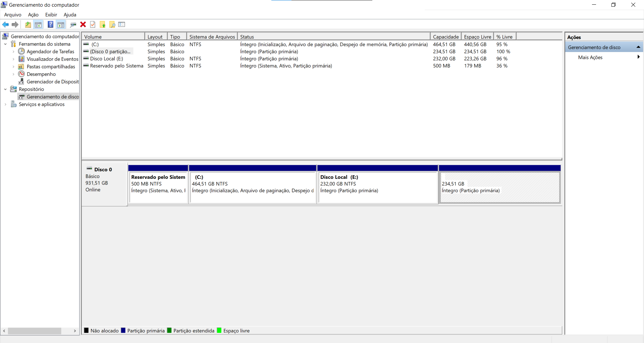644x343 pixels.
Task: Expand Desempenho node
Action: point(13,74)
